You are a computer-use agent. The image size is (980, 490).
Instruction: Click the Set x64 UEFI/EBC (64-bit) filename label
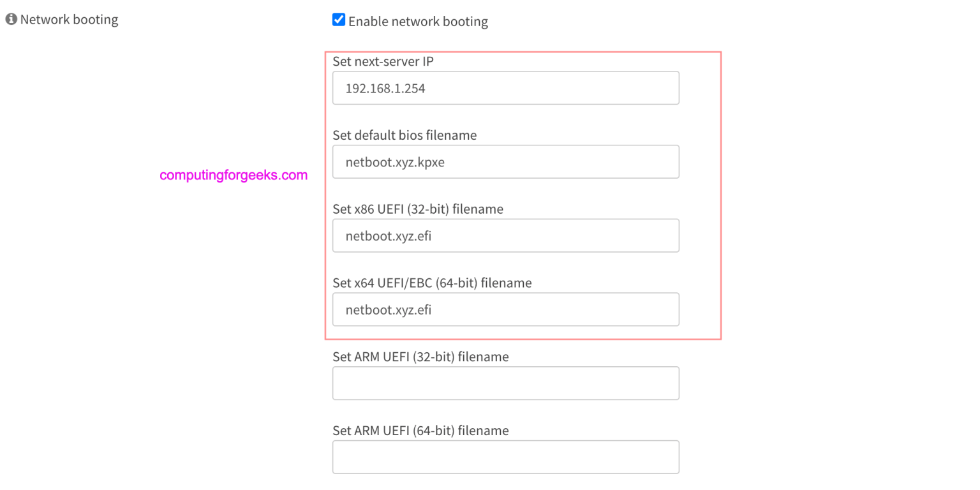coord(432,283)
